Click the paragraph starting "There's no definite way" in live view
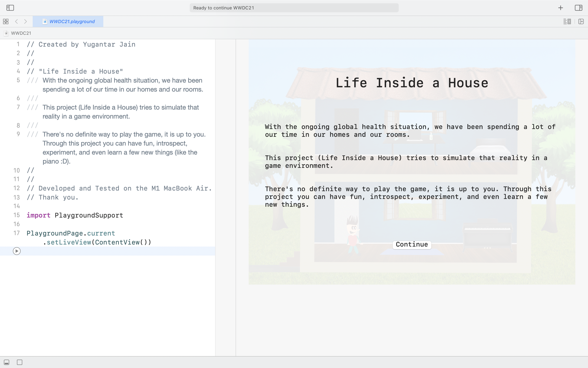The height and width of the screenshot is (368, 588). [408, 197]
